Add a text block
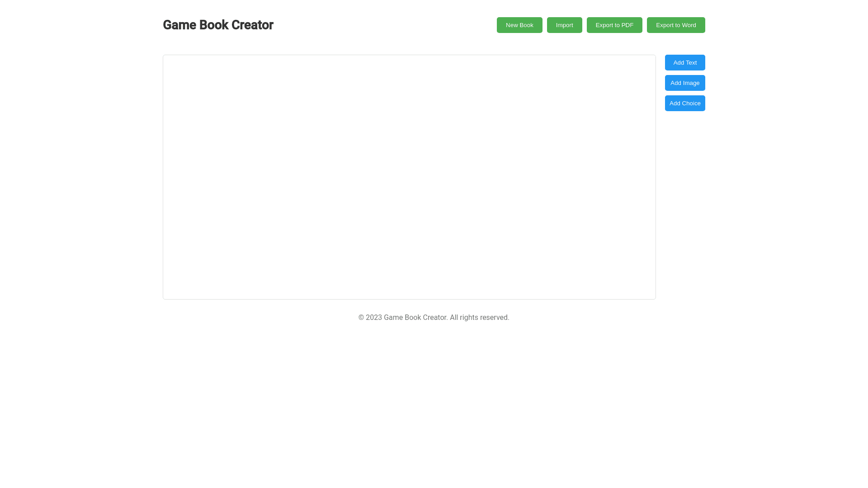Viewport: 868px width, 488px height. [x=684, y=62]
